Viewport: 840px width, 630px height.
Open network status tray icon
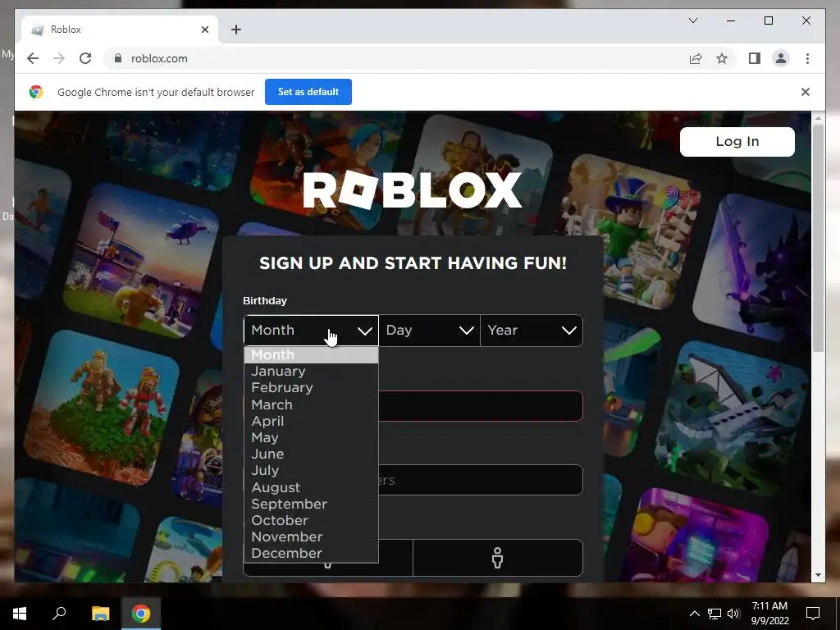coord(714,614)
